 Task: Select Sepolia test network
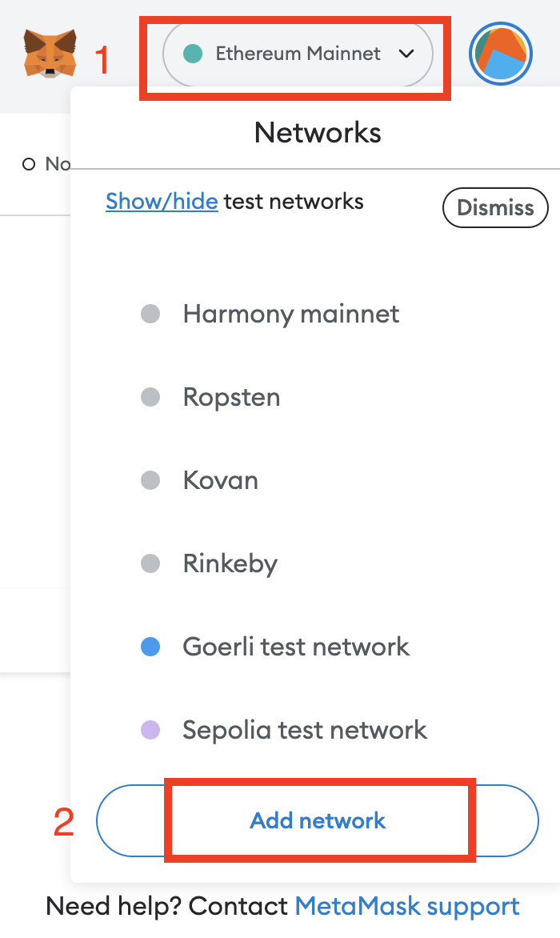point(305,730)
